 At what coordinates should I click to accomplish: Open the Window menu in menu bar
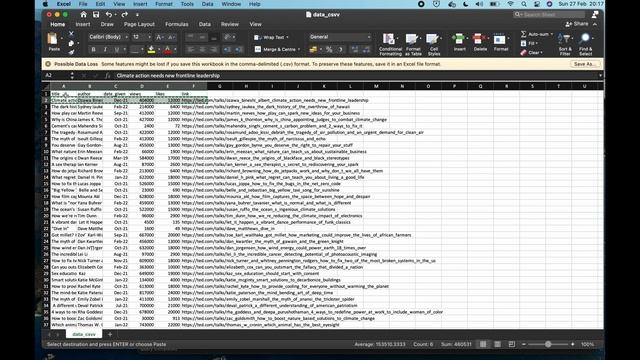pyautogui.click(x=231, y=4)
